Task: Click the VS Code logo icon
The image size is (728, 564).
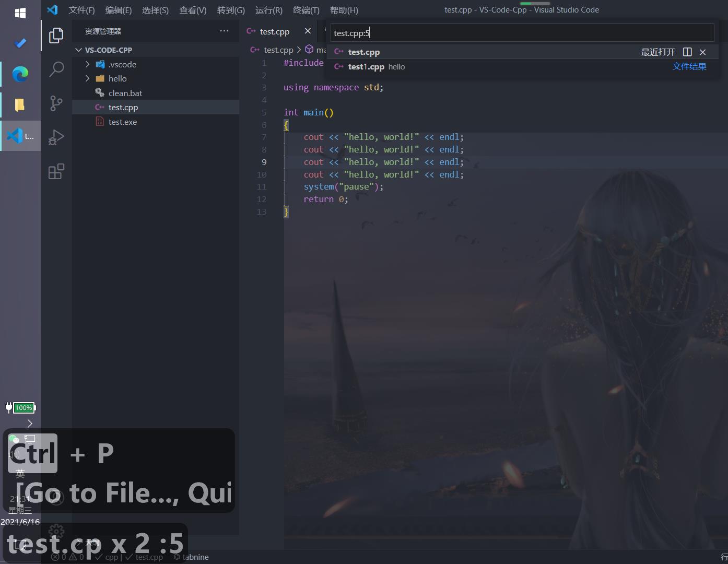Action: pos(52,10)
